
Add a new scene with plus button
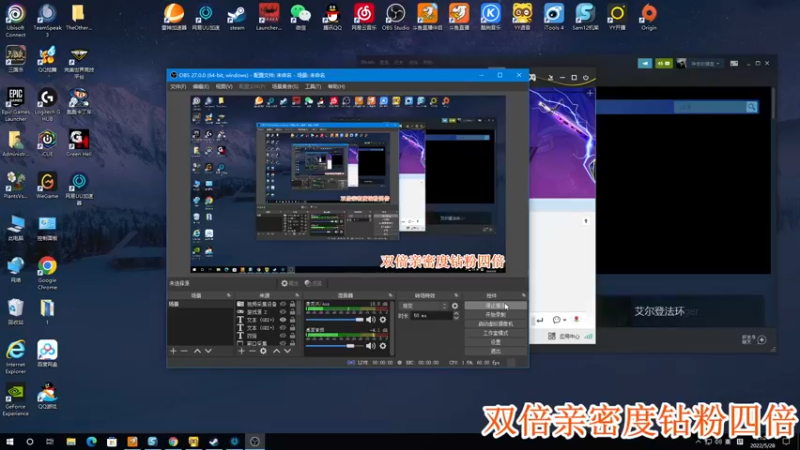pos(173,351)
